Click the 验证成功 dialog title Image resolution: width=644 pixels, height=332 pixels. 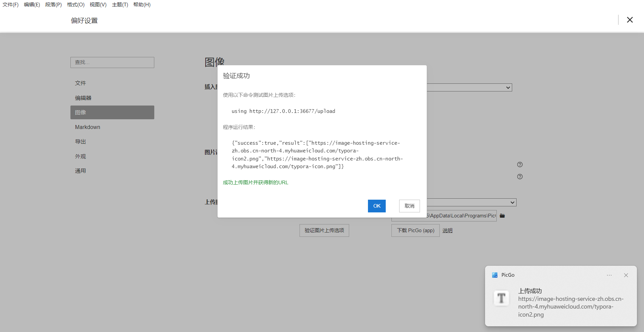pos(236,76)
